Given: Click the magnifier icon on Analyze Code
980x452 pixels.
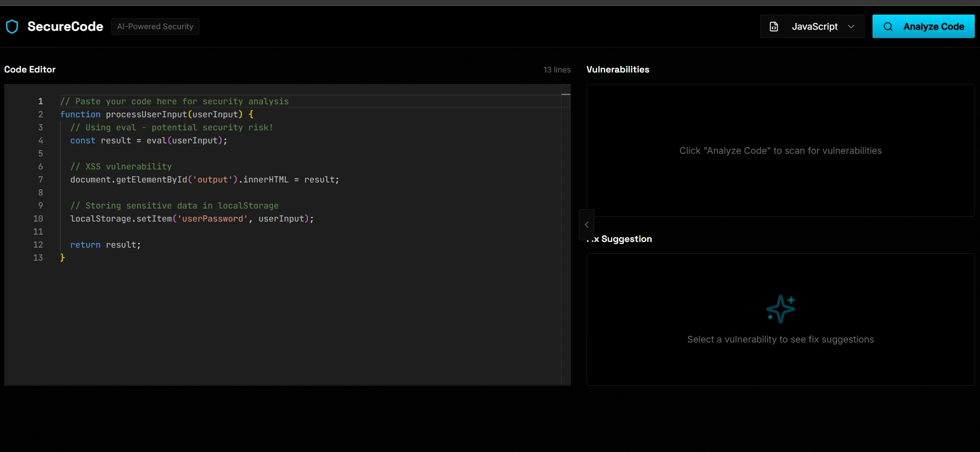Looking at the screenshot, I should [x=888, y=27].
